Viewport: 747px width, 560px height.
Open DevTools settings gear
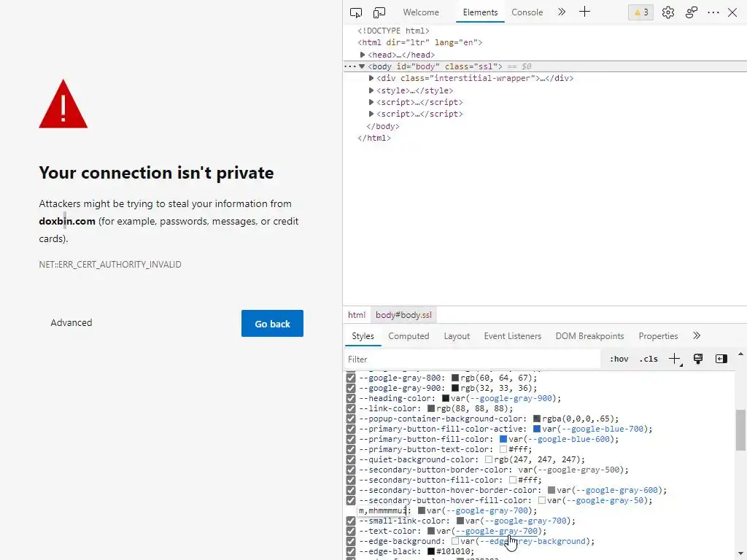pyautogui.click(x=668, y=13)
